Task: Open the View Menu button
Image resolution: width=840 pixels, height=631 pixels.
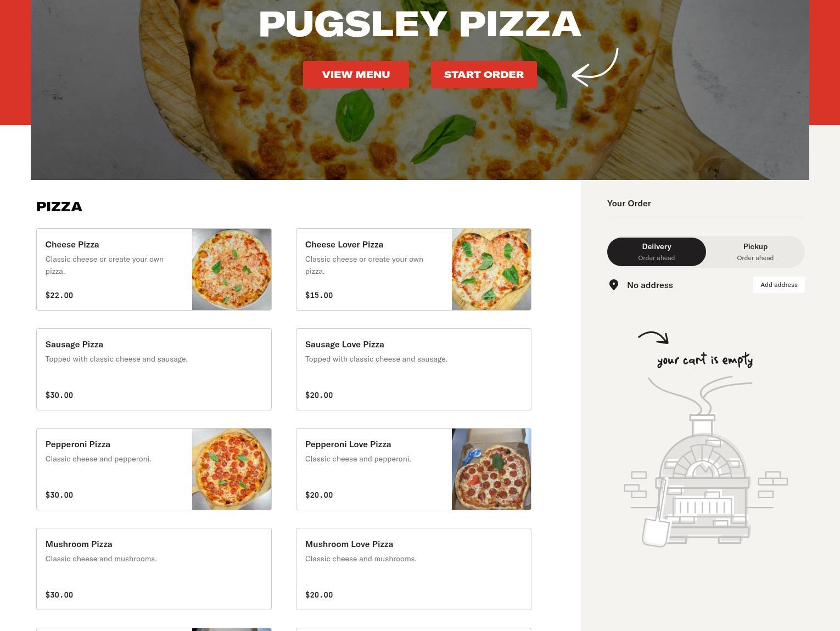Action: [x=356, y=75]
